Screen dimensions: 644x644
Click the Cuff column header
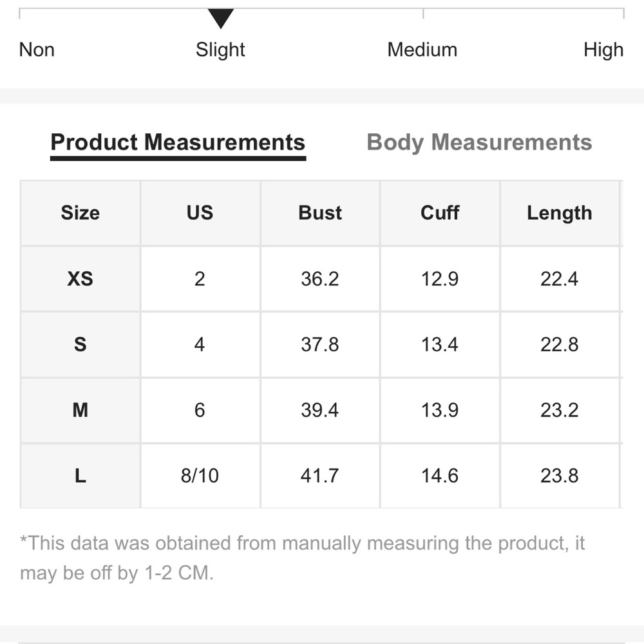coord(440,213)
